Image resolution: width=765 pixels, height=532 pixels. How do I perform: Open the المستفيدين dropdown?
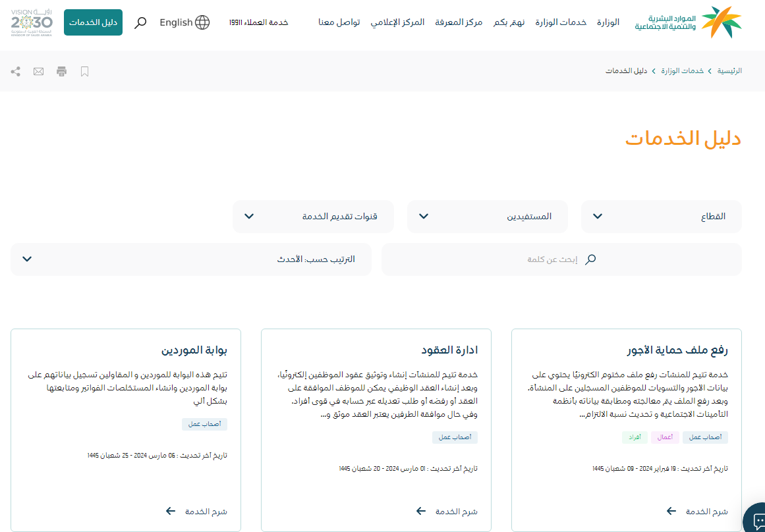tap(487, 217)
